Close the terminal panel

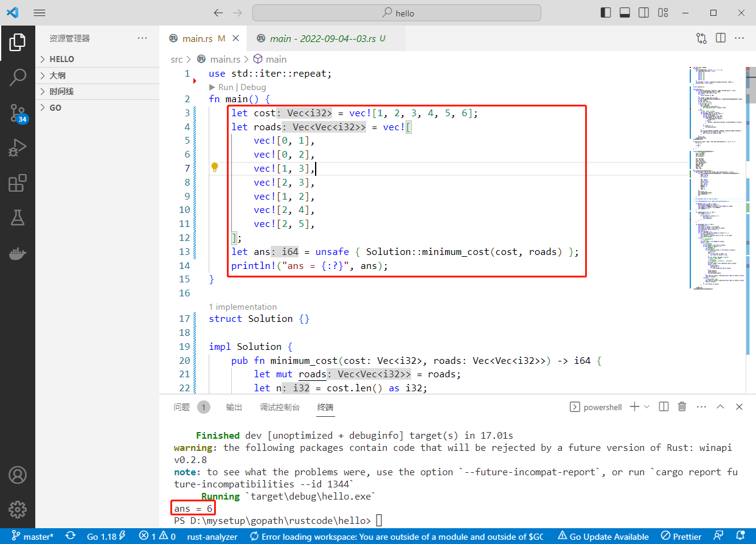coord(740,406)
